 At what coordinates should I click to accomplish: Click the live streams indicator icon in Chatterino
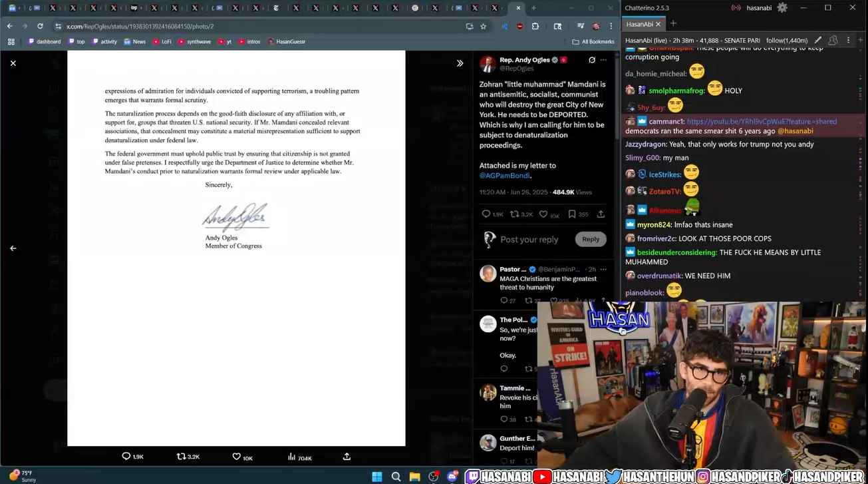click(736, 8)
